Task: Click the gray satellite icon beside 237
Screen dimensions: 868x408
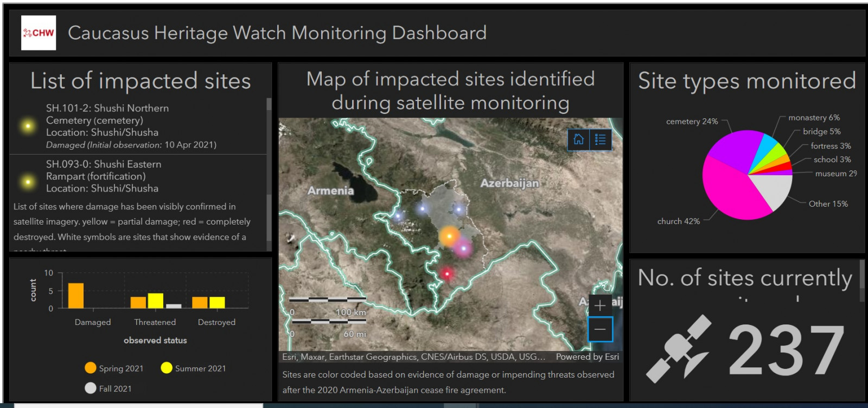Action: point(679,348)
